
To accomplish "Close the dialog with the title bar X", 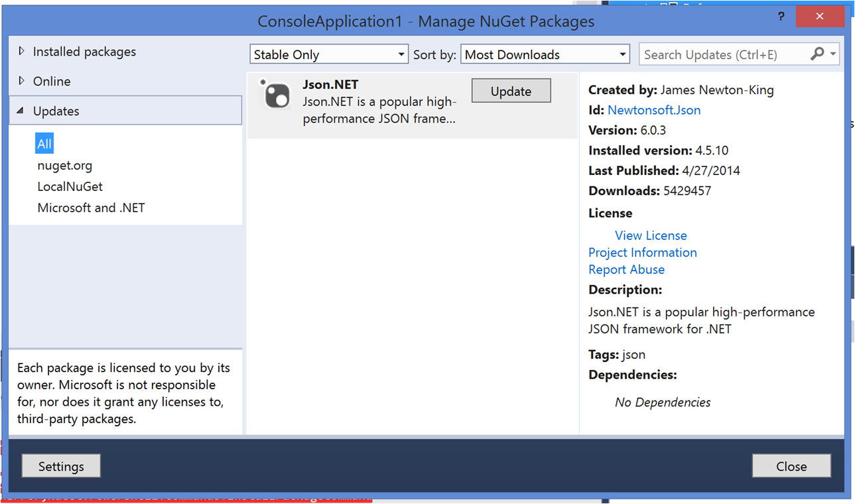I will tap(820, 17).
